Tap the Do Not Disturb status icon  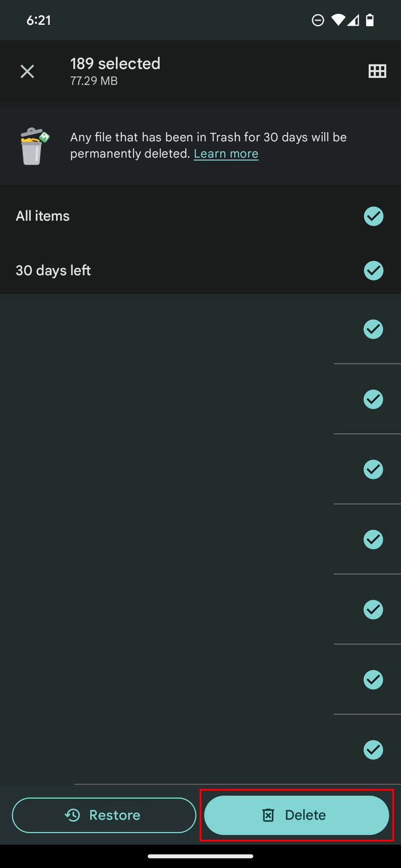click(x=318, y=20)
